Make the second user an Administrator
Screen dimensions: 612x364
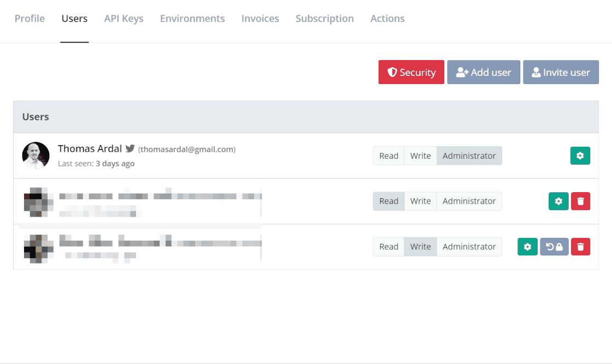[x=469, y=201]
